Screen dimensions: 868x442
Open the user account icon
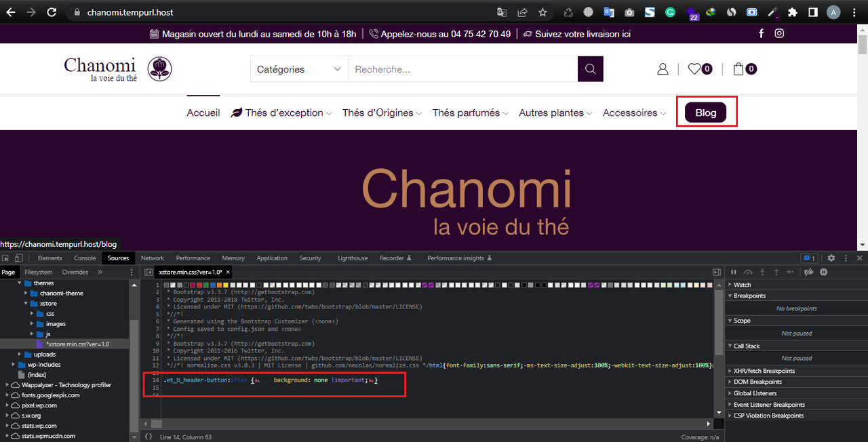tap(663, 69)
